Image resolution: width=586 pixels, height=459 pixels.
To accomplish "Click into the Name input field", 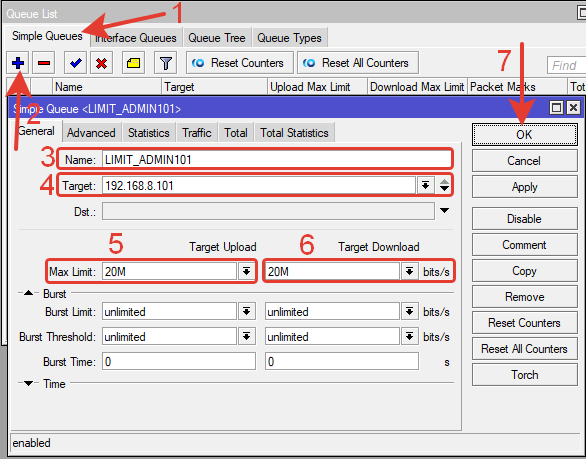I will [277, 160].
